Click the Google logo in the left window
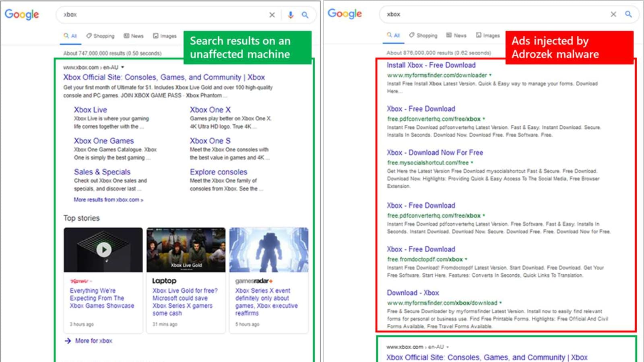 tap(22, 14)
